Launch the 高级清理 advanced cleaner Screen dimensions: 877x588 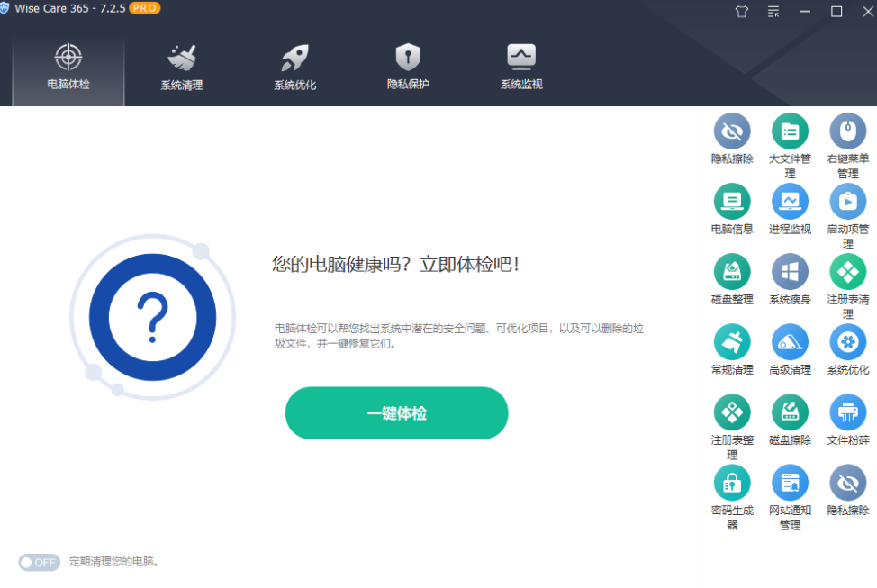point(790,342)
